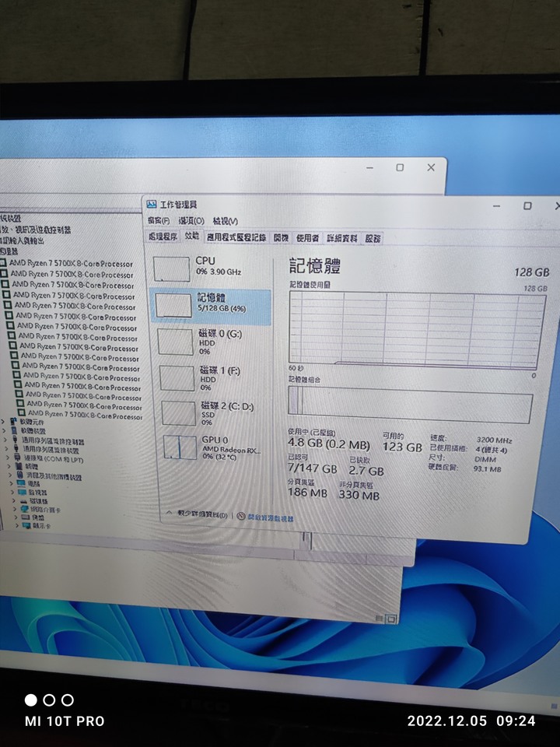
Task: Open the 使用者 tab
Action: click(x=308, y=238)
